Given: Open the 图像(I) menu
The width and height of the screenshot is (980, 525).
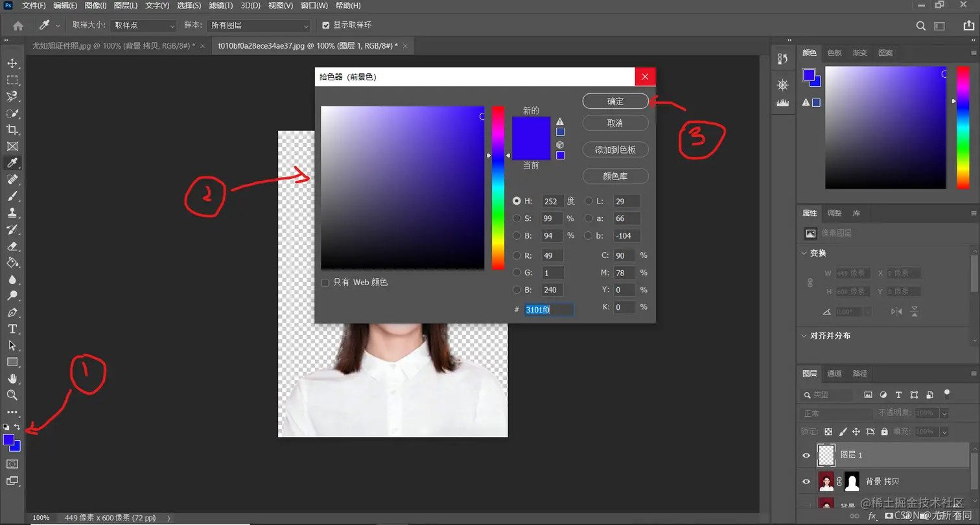Looking at the screenshot, I should [95, 5].
